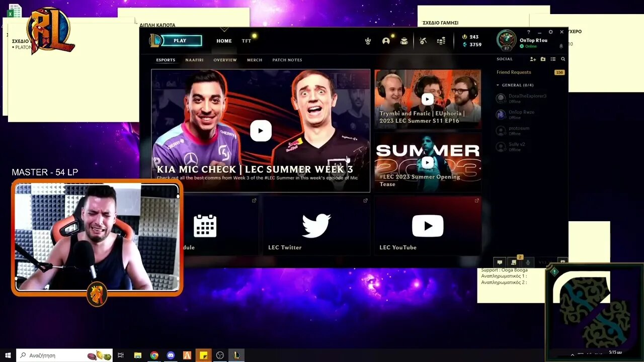Click the Blue Essence balance 3759
Viewport: 644px width, 362px height.
click(x=471, y=44)
